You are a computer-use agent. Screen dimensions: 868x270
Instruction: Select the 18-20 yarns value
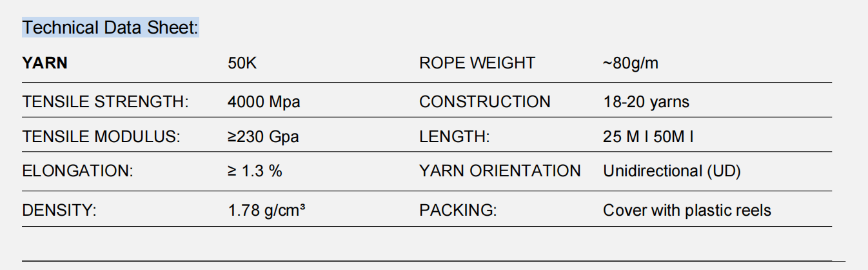pos(646,102)
